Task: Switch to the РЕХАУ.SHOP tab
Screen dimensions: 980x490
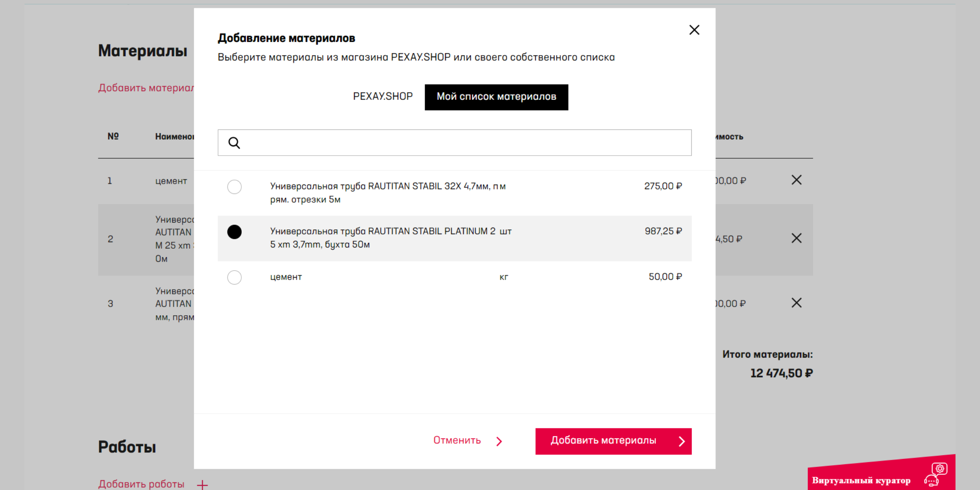Action: 383,97
